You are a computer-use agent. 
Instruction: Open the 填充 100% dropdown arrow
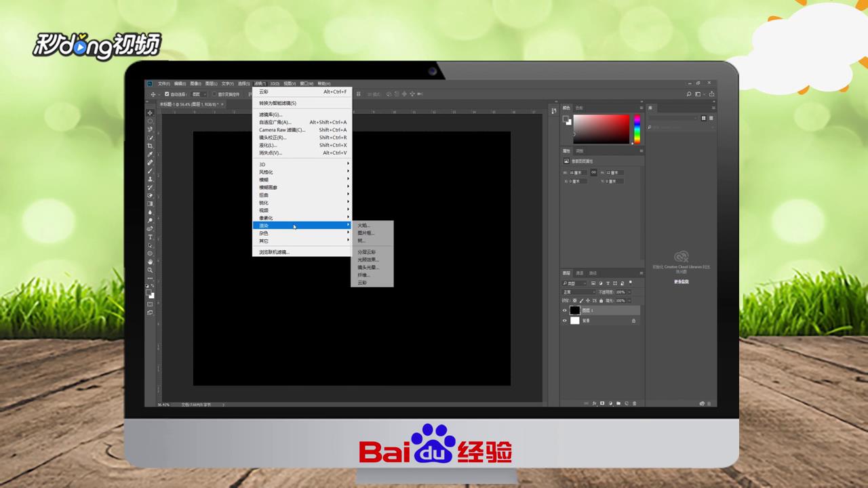click(x=629, y=300)
